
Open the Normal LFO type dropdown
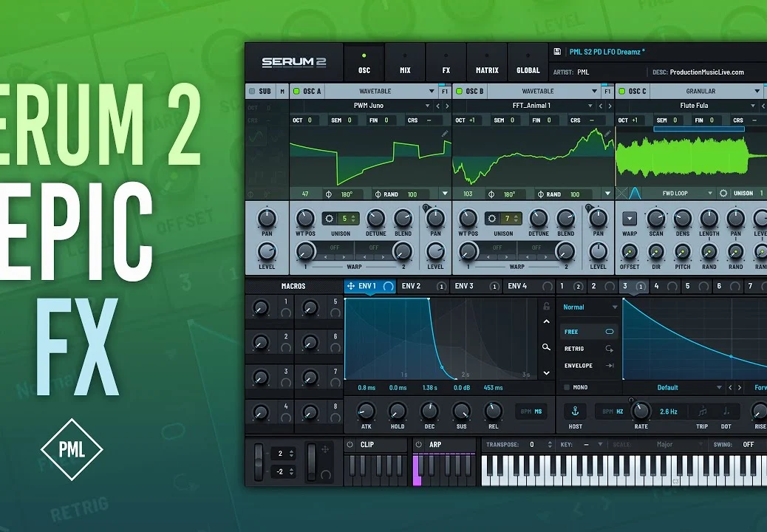point(589,307)
